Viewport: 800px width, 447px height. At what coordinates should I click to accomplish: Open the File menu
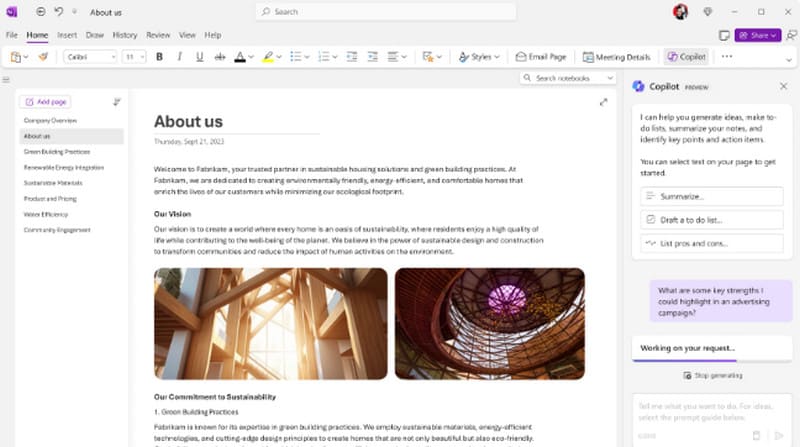[12, 35]
